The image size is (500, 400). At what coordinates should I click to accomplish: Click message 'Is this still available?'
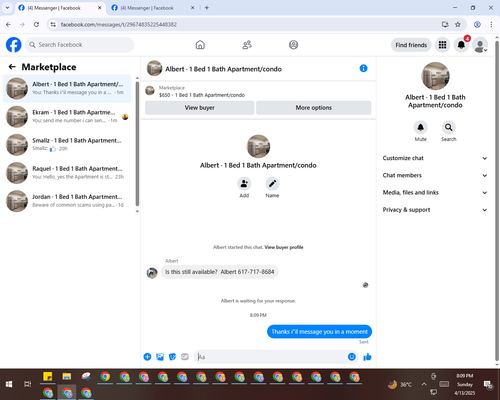coord(219,272)
